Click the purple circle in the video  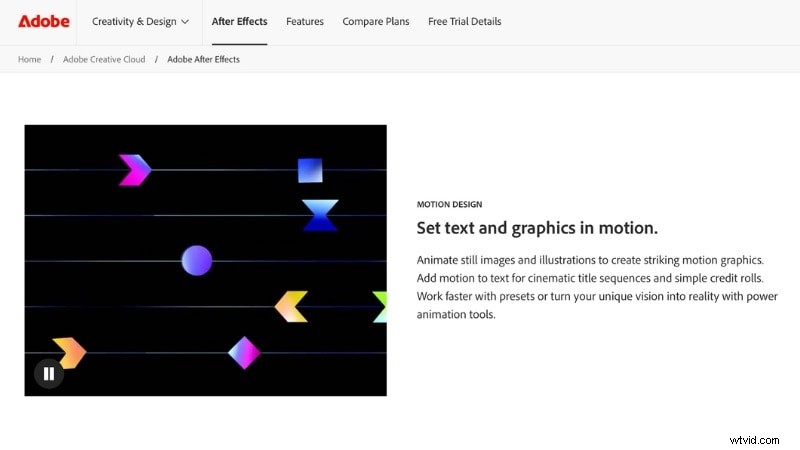coord(197,261)
